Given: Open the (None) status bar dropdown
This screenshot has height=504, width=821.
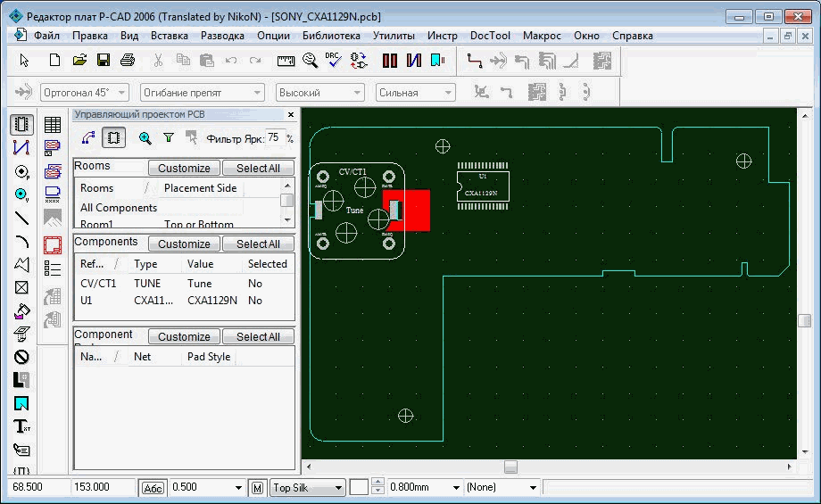Looking at the screenshot, I should click(x=533, y=488).
